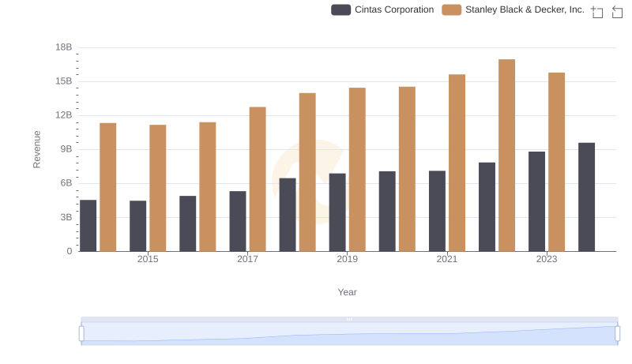632x364 pixels.
Task: Click the Stanley Black & Decker 2017 bar
Action: (258, 179)
